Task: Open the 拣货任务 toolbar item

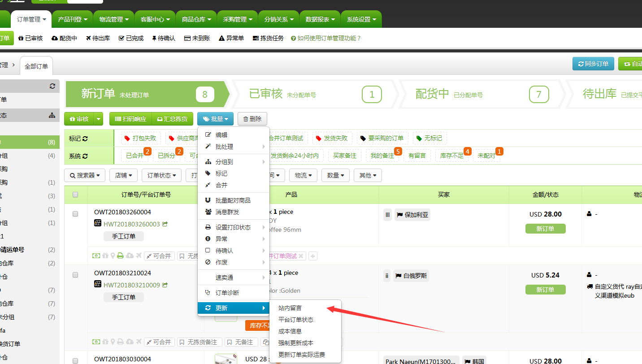Action: coord(268,38)
